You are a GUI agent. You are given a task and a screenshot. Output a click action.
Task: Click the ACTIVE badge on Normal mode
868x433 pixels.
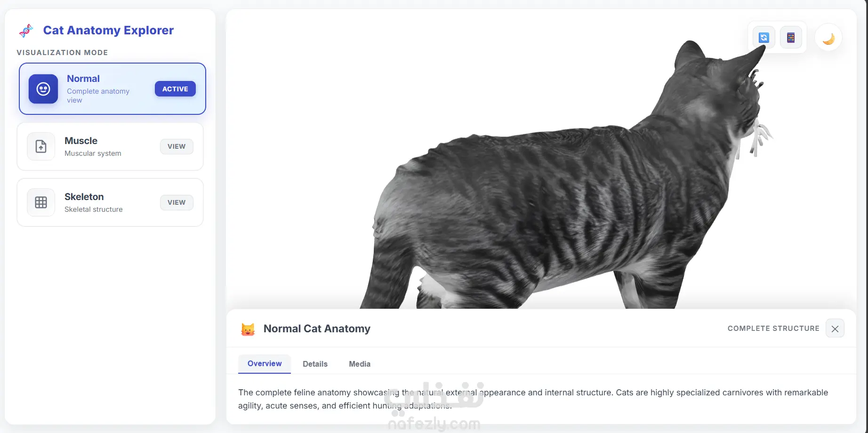[x=175, y=89]
